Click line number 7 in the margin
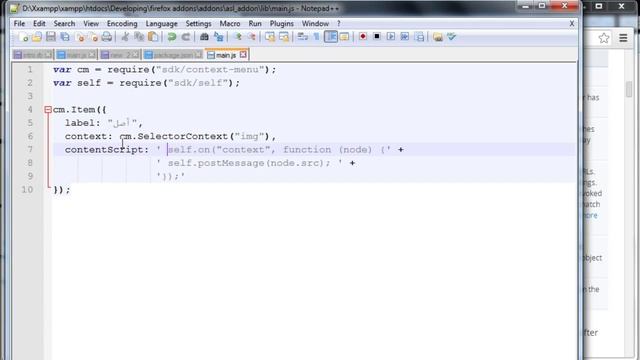The height and width of the screenshot is (360, 640). tap(30, 149)
